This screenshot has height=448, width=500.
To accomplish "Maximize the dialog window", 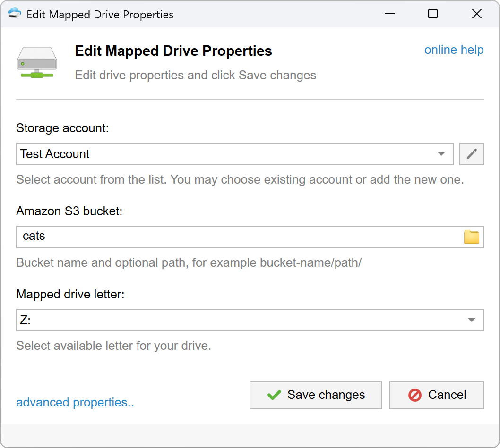I will pyautogui.click(x=433, y=14).
